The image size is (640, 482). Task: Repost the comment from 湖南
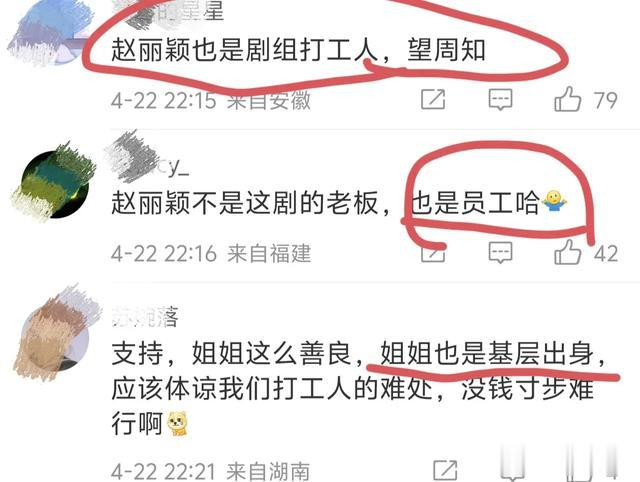pyautogui.click(x=445, y=471)
